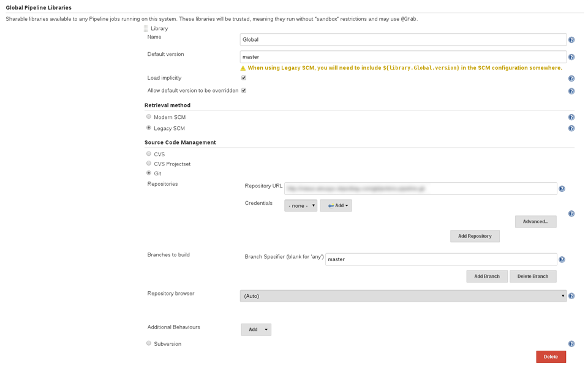Click the Advanced... button

pos(535,221)
